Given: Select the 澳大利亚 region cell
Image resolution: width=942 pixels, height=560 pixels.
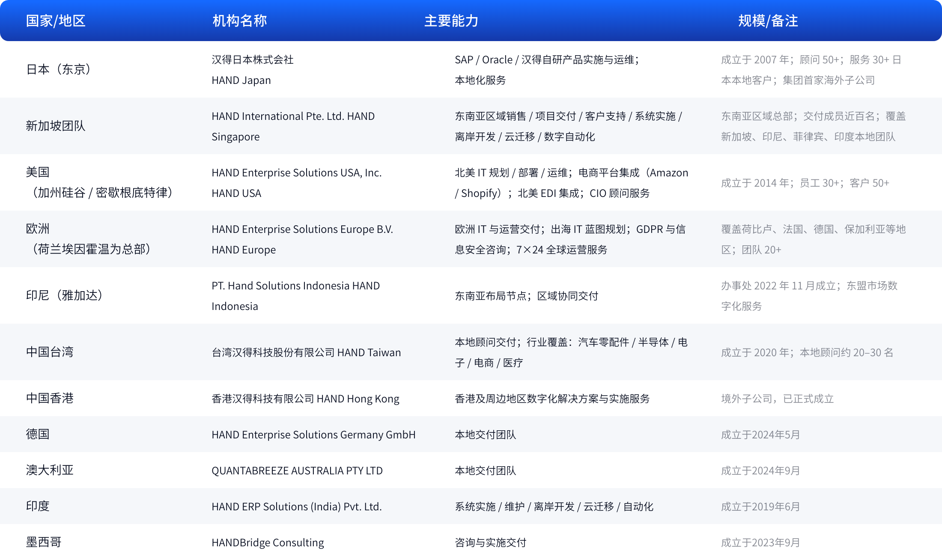Looking at the screenshot, I should [x=50, y=470].
